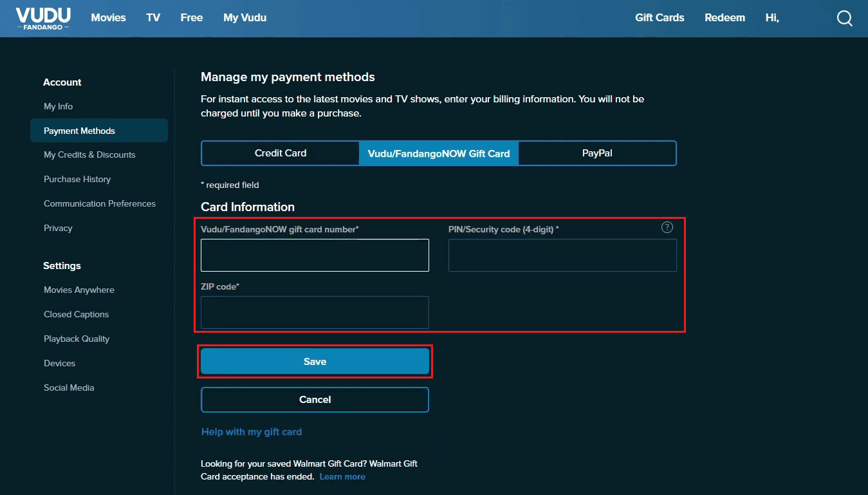Click the Cancel button
The image size is (868, 495).
coord(315,400)
